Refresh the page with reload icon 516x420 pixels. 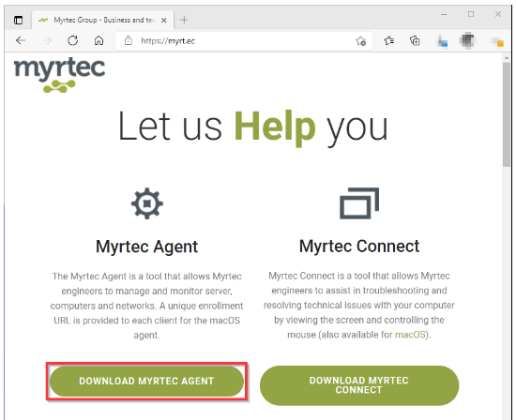pos(73,40)
